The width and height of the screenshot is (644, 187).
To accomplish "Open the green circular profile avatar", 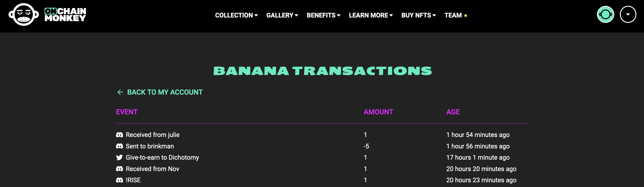I will 605,15.
